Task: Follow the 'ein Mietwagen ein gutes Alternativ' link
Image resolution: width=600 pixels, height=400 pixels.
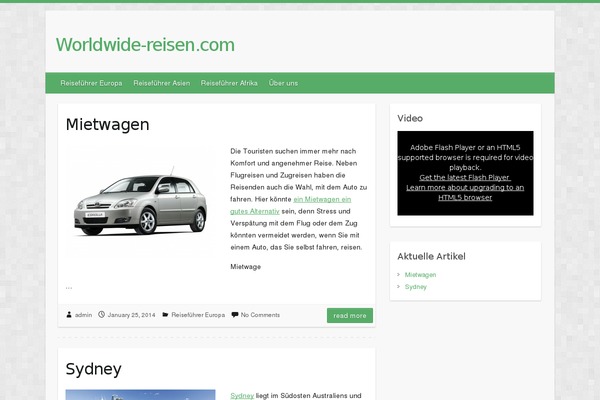Action: point(290,205)
